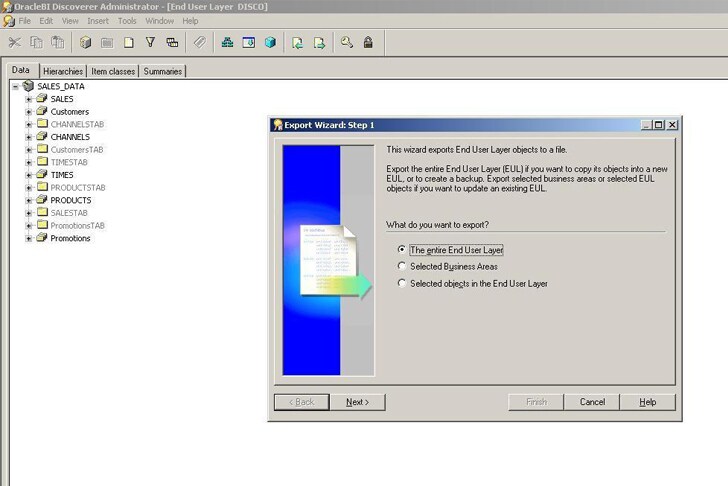This screenshot has height=486, width=728.
Task: Click the Next button in Export Wizard
Action: coord(358,402)
